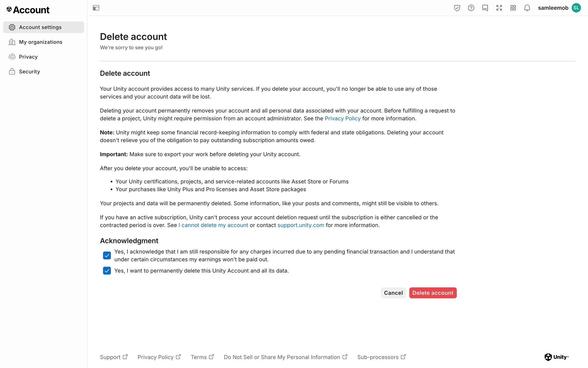Open 'I cannot delete my account' link

click(213, 225)
